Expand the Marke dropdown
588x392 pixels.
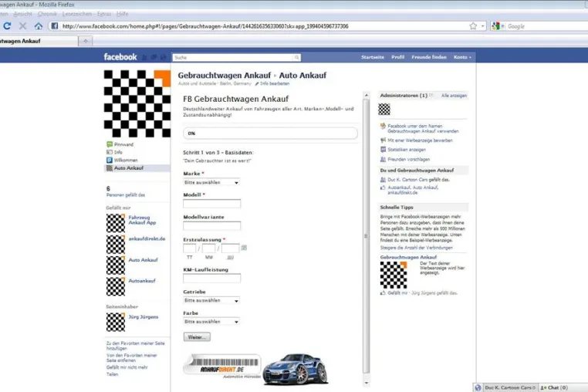(x=211, y=182)
